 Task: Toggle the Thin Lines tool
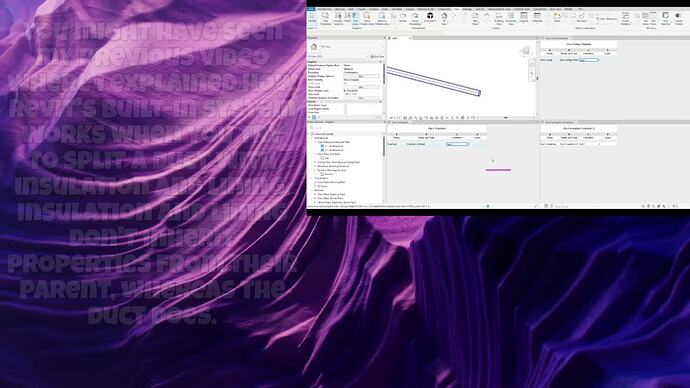click(355, 18)
